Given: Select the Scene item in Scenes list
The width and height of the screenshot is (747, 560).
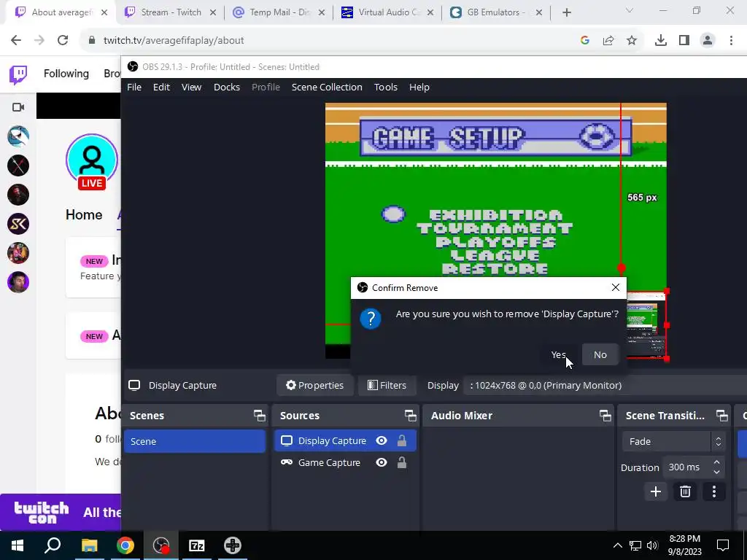Looking at the screenshot, I should (194, 441).
